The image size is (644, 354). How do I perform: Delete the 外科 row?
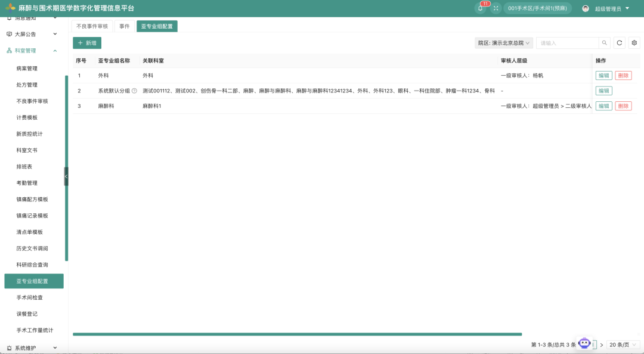623,76
